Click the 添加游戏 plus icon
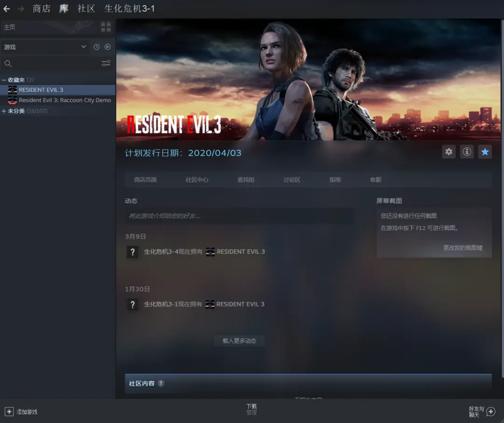The width and height of the screenshot is (504, 423). point(9,411)
